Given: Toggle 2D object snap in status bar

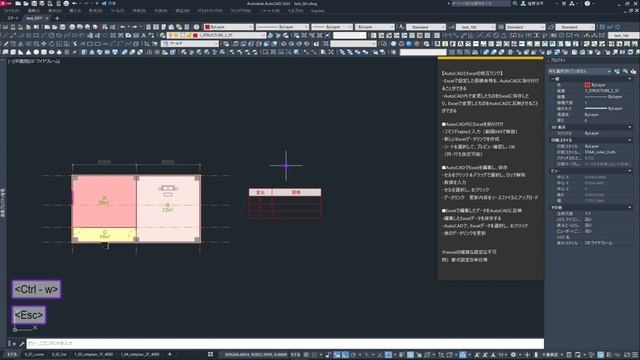Looking at the screenshot, I should click(388, 355).
